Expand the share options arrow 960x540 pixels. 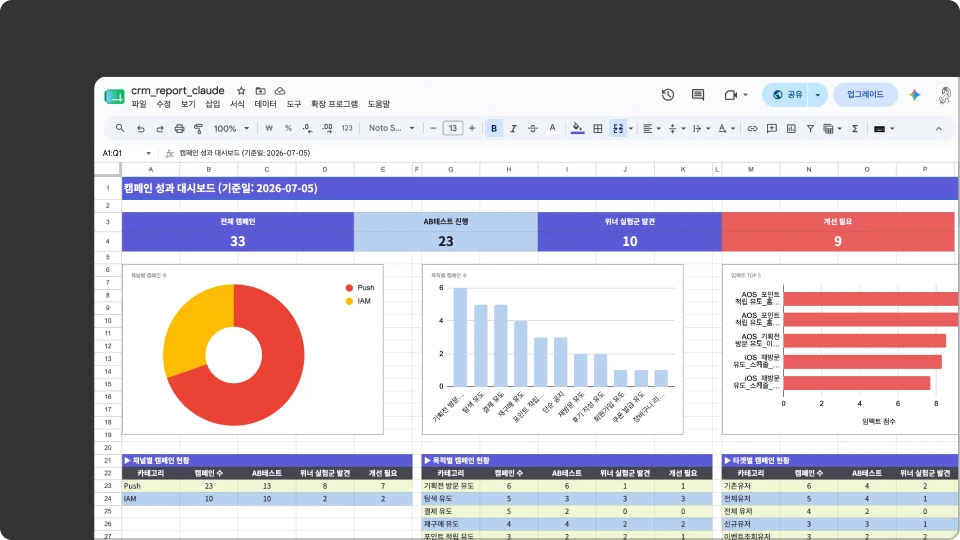pyautogui.click(x=818, y=95)
